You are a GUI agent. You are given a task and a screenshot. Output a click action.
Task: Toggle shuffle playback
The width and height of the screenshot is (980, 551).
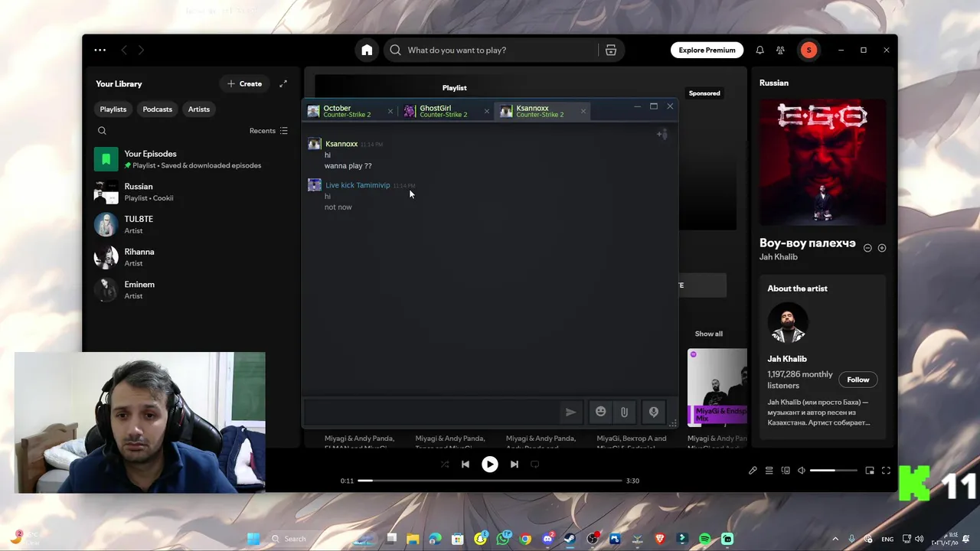coord(445,464)
